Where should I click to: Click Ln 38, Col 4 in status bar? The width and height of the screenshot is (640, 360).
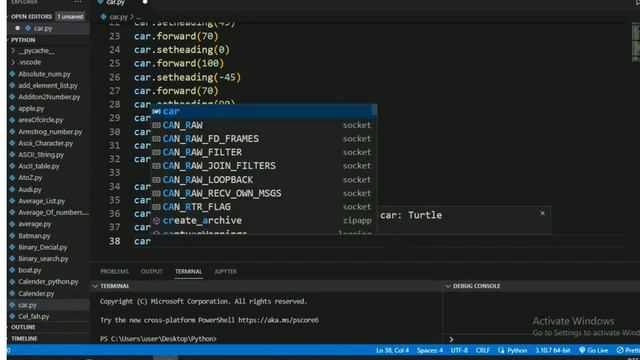point(392,351)
